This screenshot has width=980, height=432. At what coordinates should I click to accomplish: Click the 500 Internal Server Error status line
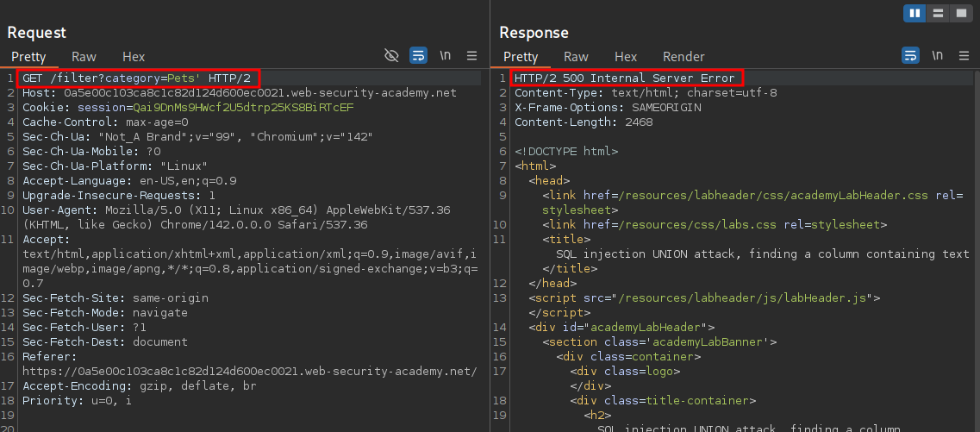coord(625,78)
